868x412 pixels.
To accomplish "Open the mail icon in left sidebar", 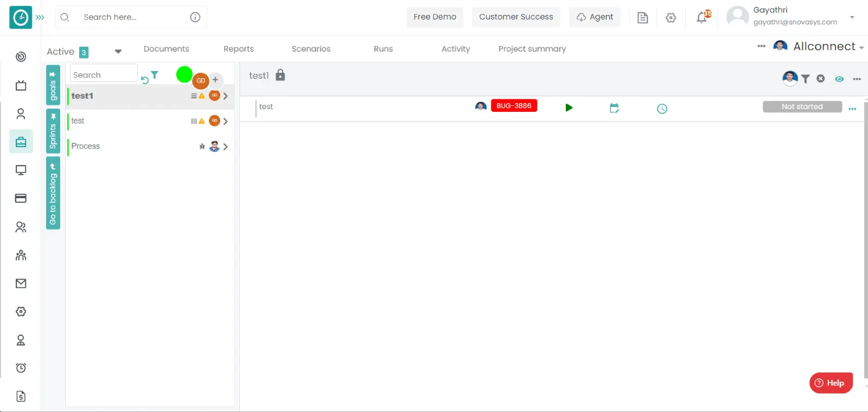I will (x=21, y=283).
